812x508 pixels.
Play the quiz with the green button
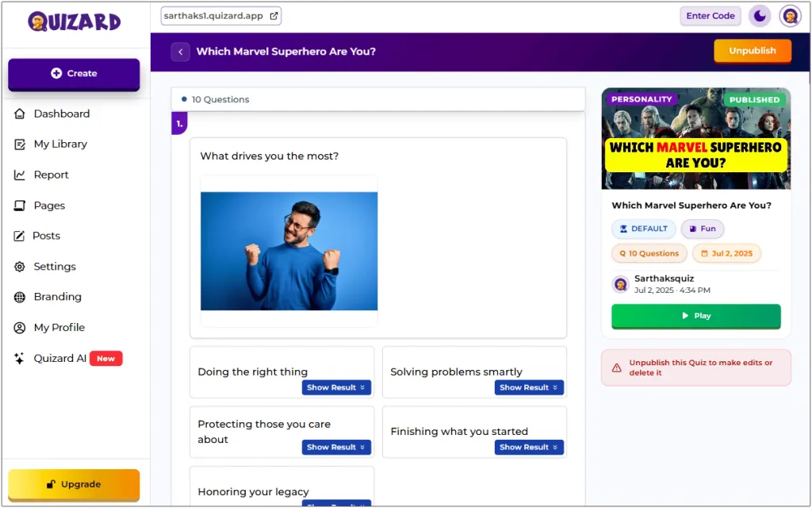696,316
